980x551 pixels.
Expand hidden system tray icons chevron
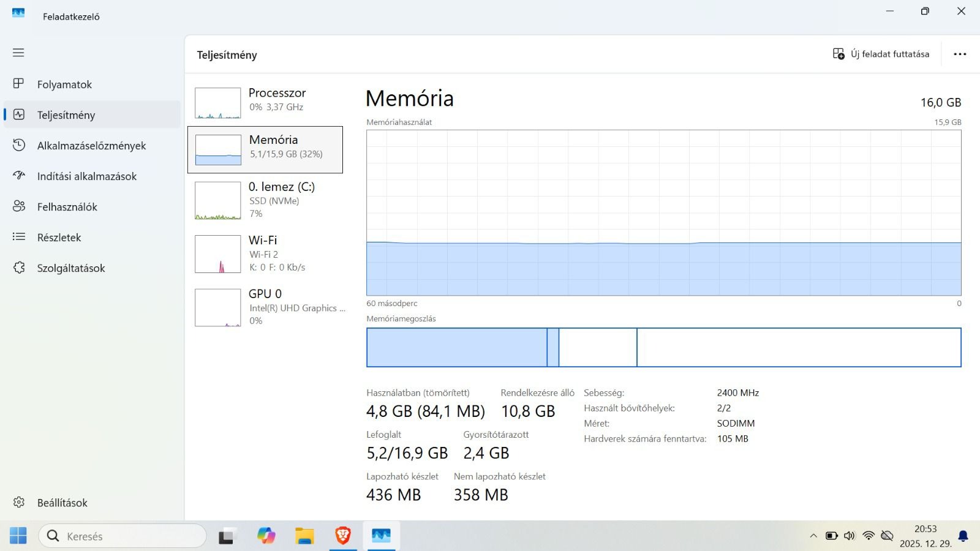[x=813, y=536]
